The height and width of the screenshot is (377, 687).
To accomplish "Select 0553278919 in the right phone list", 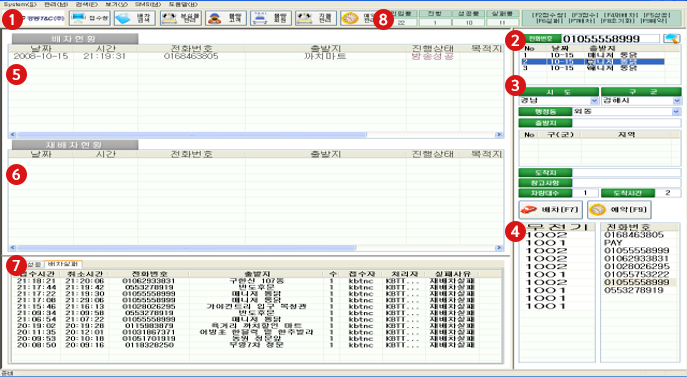I will point(634,290).
